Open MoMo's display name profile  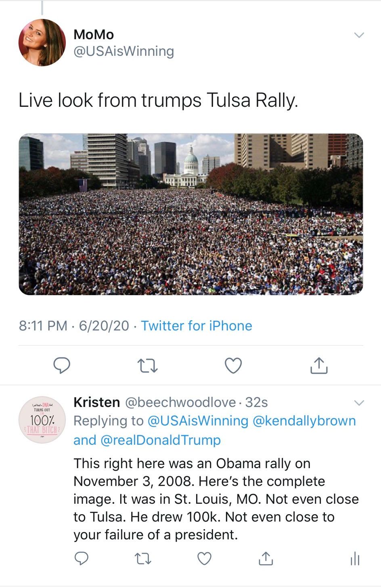pos(94,35)
